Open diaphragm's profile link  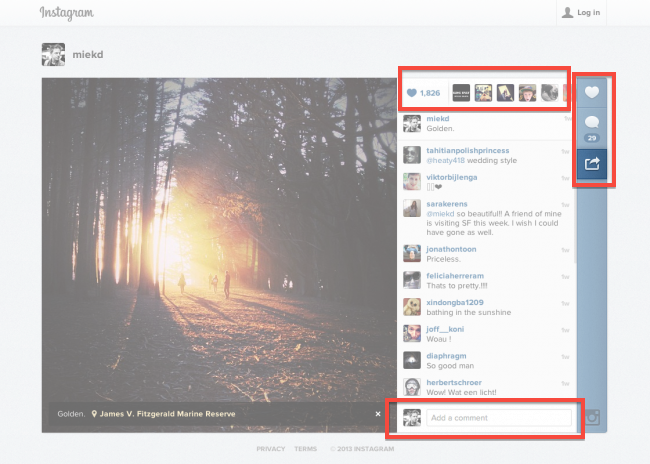(446, 356)
